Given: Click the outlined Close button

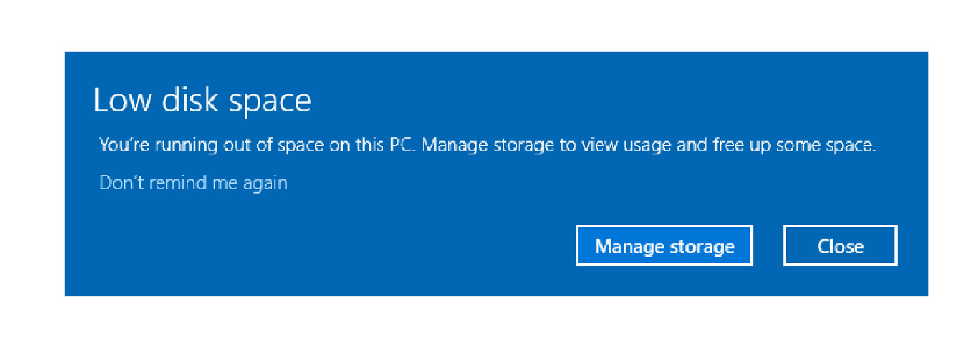Looking at the screenshot, I should coord(840,246).
